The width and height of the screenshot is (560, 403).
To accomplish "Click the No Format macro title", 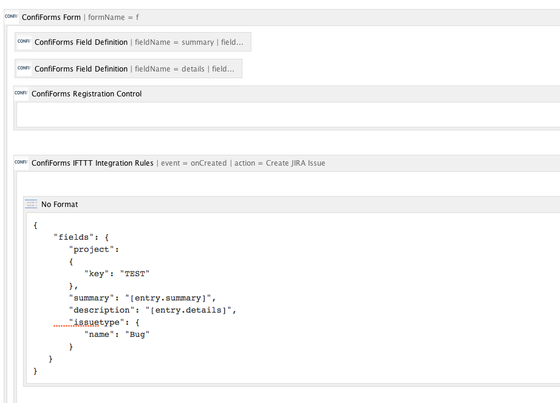I will pos(59,204).
